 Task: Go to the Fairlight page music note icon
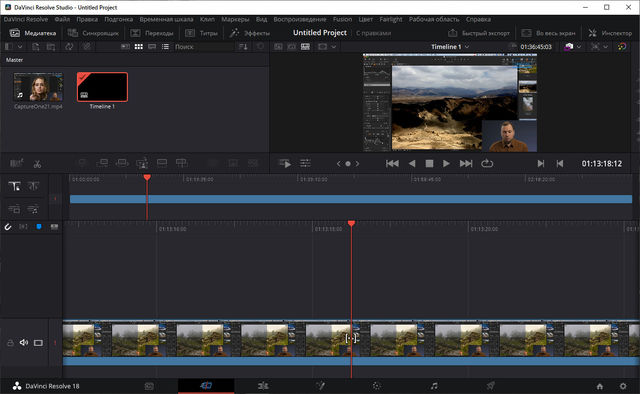pos(434,386)
